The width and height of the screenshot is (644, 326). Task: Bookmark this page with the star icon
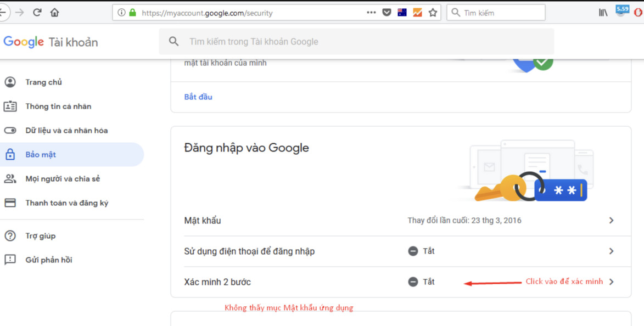coord(433,13)
